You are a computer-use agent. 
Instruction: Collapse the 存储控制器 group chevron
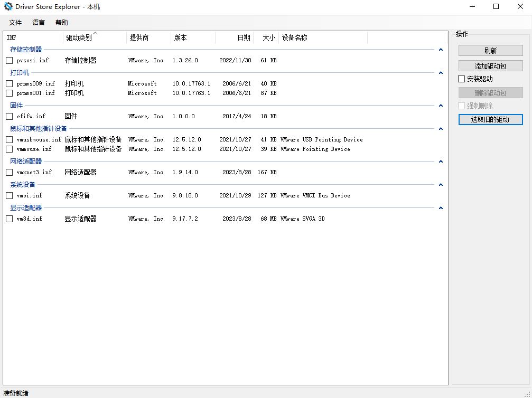441,50
